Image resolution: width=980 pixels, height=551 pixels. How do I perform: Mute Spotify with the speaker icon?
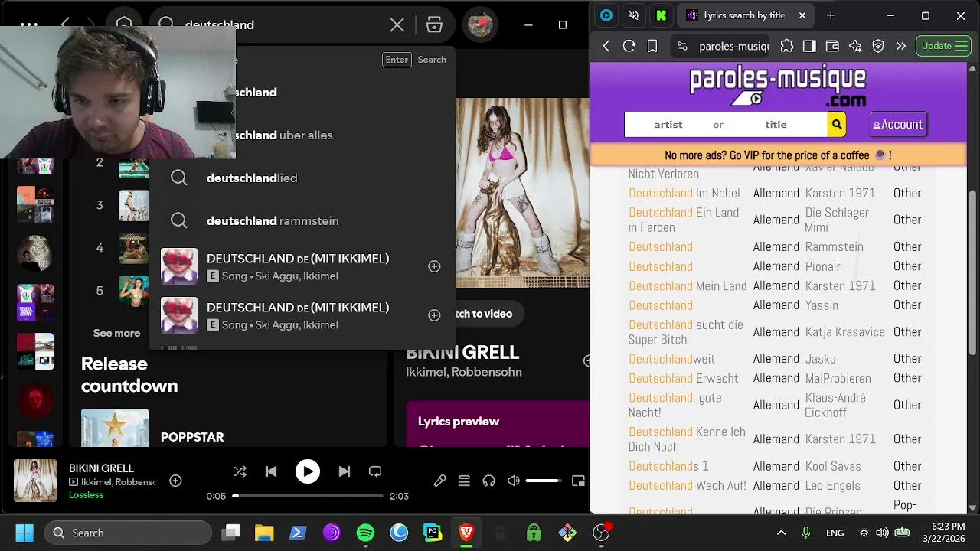click(513, 481)
